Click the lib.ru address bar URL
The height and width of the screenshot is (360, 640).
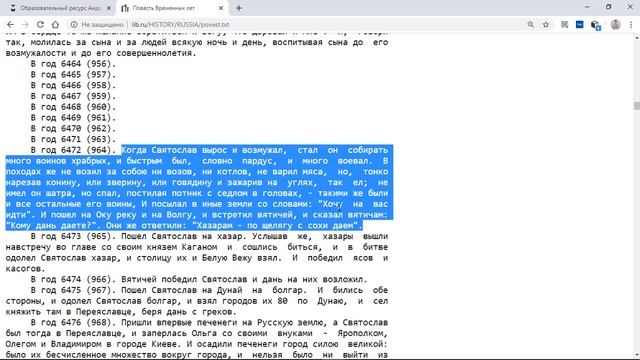[x=180, y=25]
